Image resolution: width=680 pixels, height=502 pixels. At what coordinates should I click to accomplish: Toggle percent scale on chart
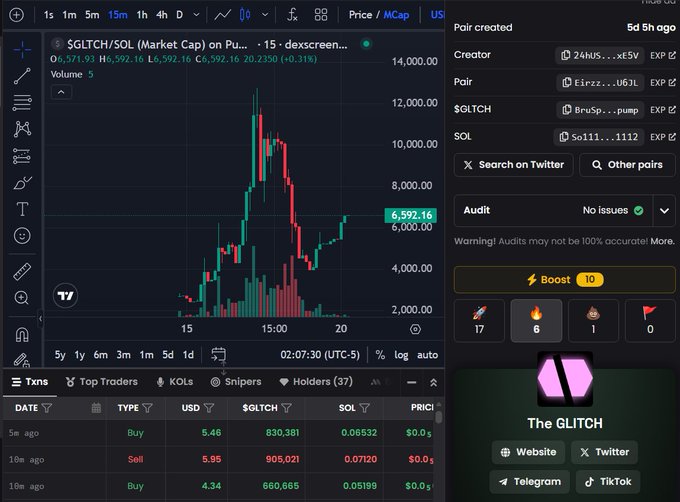(x=380, y=355)
